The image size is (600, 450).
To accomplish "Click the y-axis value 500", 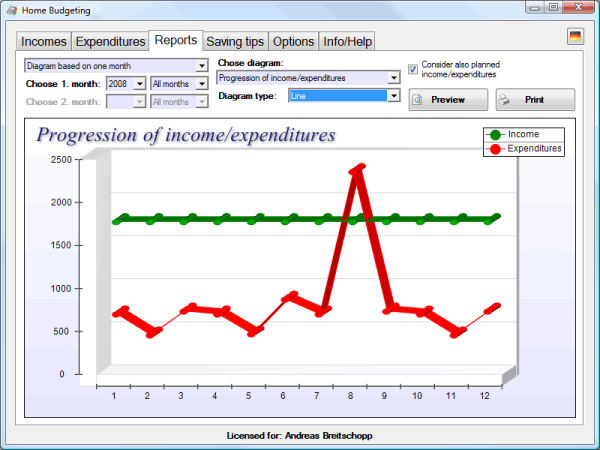I will point(61,331).
